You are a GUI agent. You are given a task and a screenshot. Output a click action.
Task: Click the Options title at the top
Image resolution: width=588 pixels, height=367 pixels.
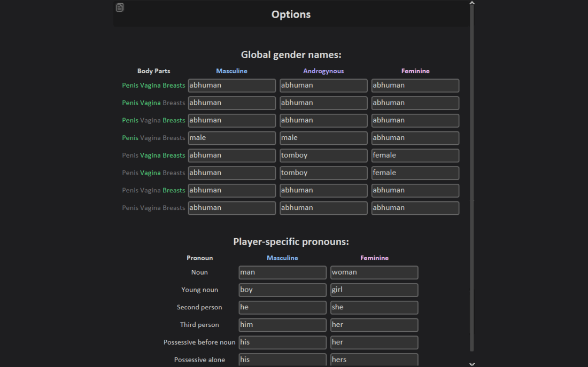[x=291, y=14]
